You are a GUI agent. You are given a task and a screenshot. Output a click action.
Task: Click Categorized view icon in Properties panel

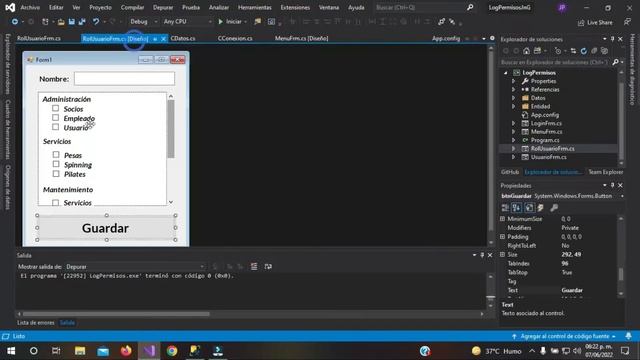tap(505, 208)
